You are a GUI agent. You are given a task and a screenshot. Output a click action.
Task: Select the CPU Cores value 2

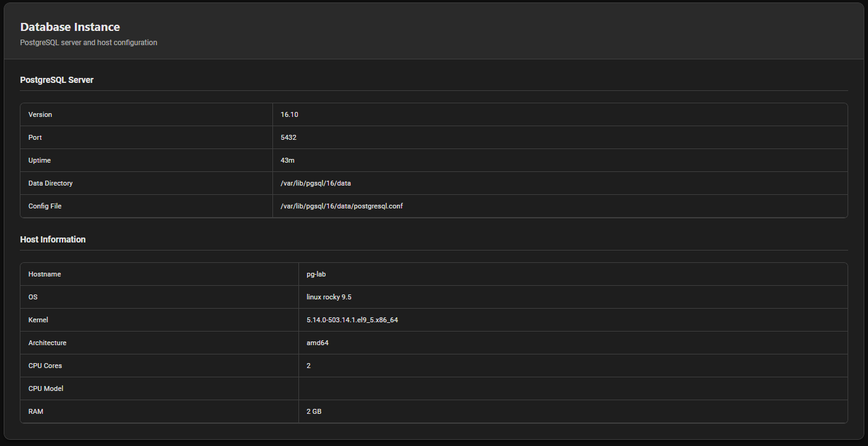308,366
